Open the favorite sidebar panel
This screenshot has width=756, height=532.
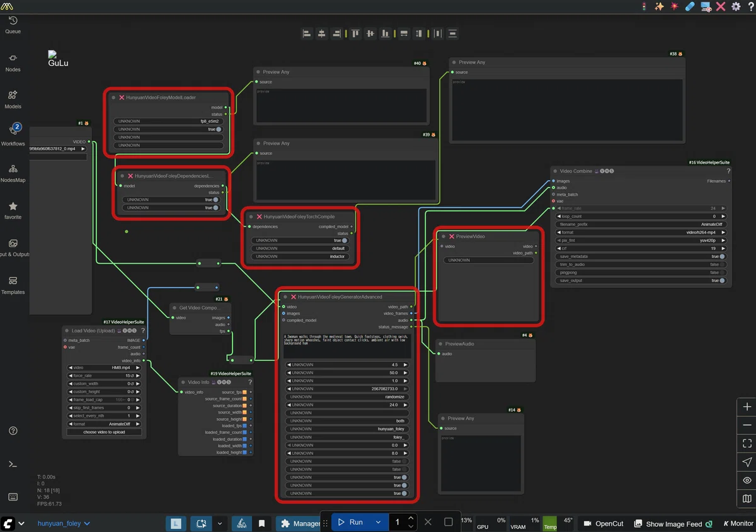(x=13, y=210)
